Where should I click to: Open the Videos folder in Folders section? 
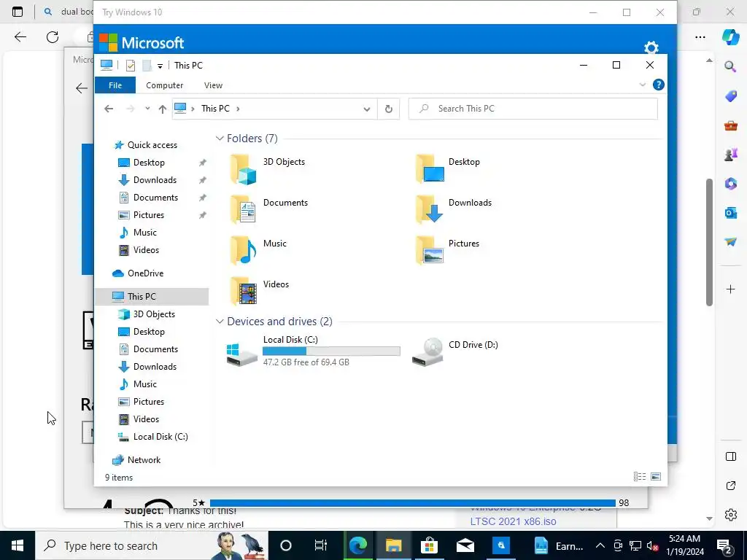pos(244,291)
